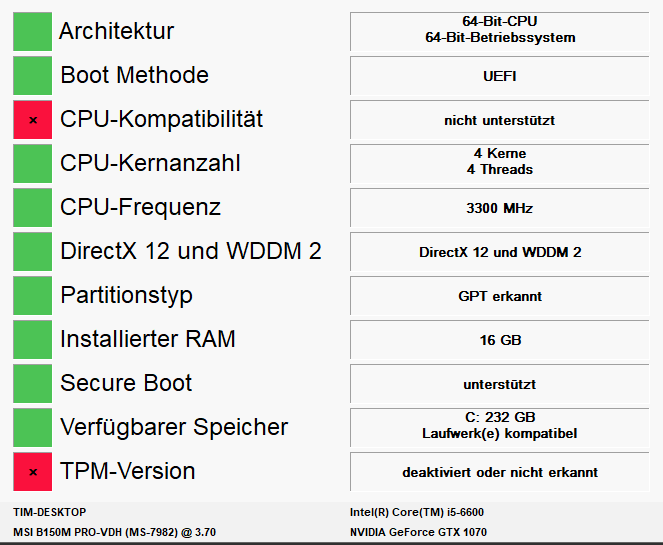Click the CPU-Kompatibilität label text
The image size is (663, 545).
pos(162,119)
